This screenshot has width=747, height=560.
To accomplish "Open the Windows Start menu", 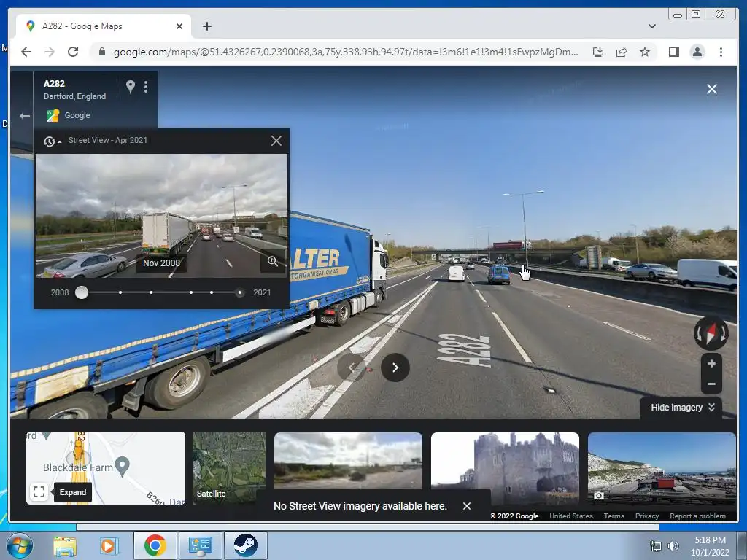I will point(19,545).
